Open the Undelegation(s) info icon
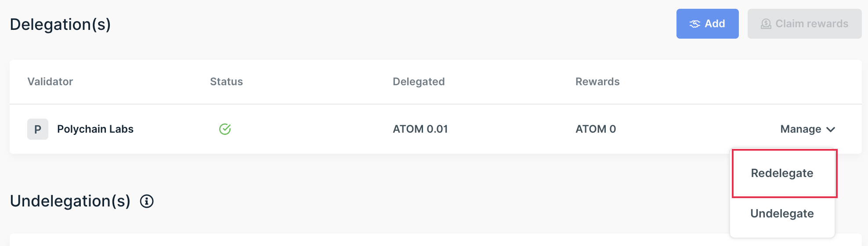The height and width of the screenshot is (246, 868). tap(147, 201)
